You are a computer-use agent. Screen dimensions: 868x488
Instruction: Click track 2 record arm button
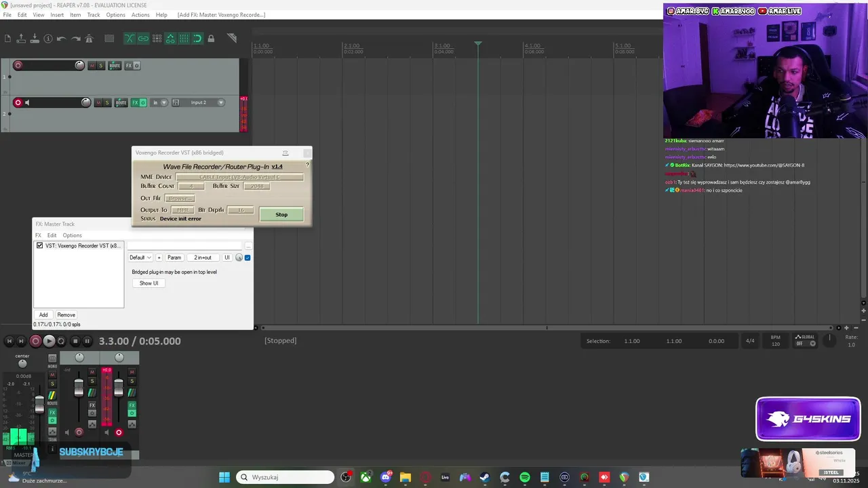tap(18, 102)
